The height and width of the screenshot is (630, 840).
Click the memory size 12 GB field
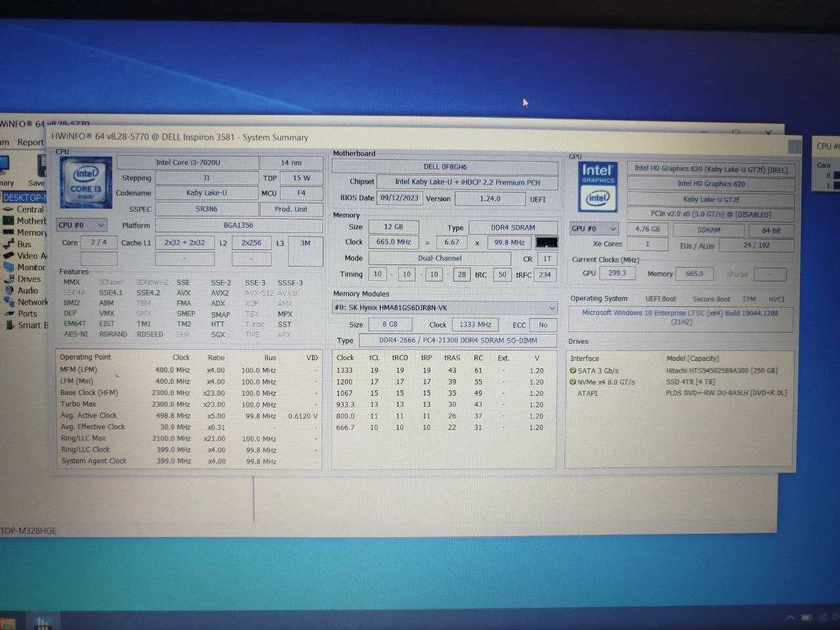393,227
